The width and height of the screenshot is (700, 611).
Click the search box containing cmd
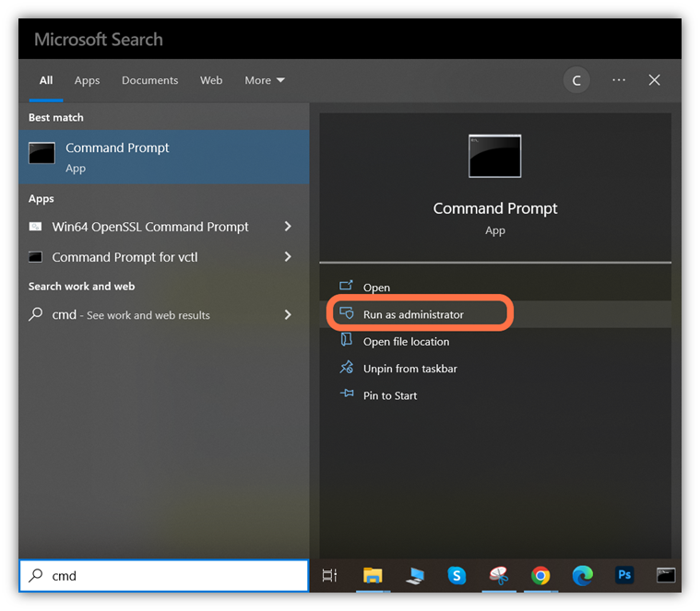tap(164, 575)
